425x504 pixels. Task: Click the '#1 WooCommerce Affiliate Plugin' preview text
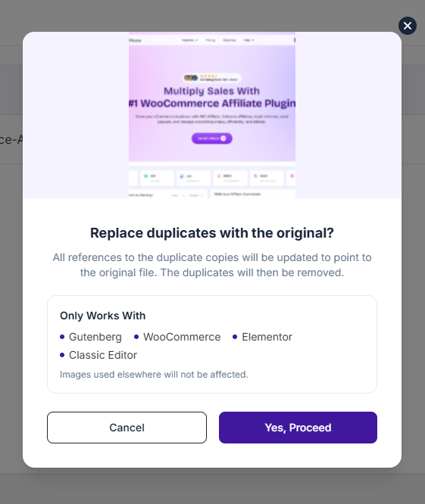pyautogui.click(x=212, y=103)
